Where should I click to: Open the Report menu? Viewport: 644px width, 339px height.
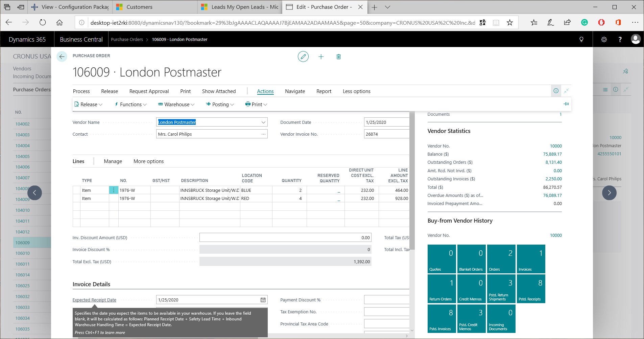coord(324,91)
